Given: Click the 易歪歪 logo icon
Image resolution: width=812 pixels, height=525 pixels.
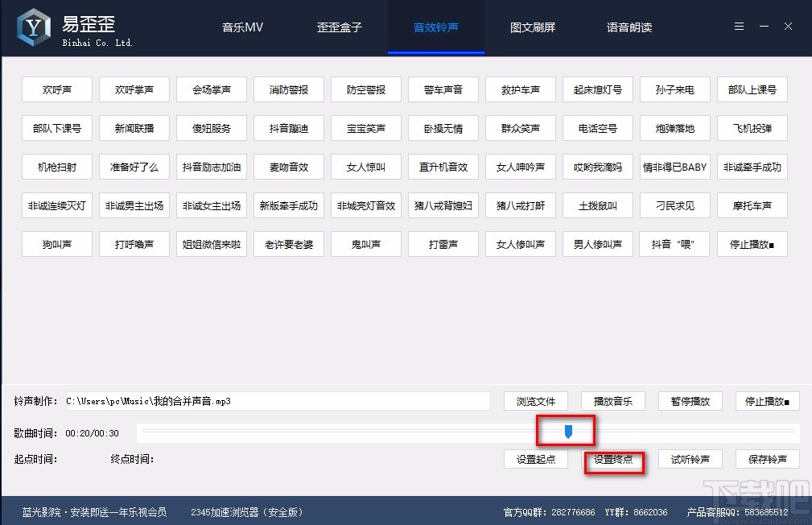Looking at the screenshot, I should pyautogui.click(x=32, y=27).
